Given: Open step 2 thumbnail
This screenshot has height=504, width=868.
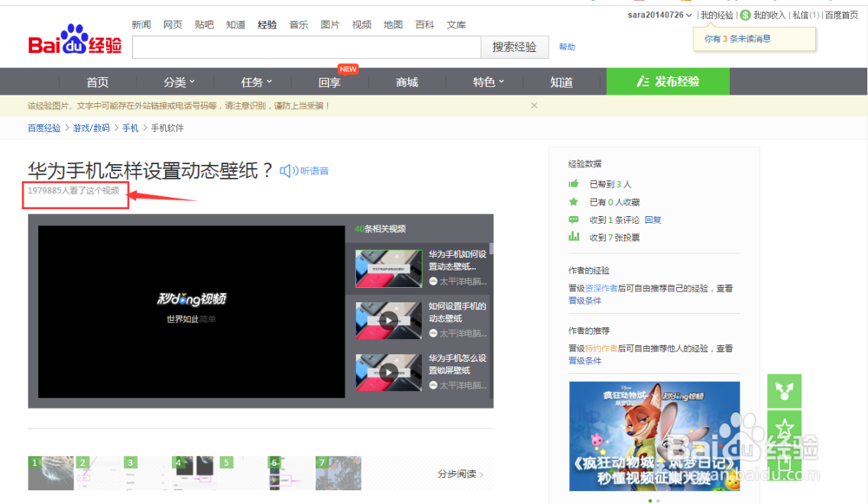Looking at the screenshot, I should point(99,473).
